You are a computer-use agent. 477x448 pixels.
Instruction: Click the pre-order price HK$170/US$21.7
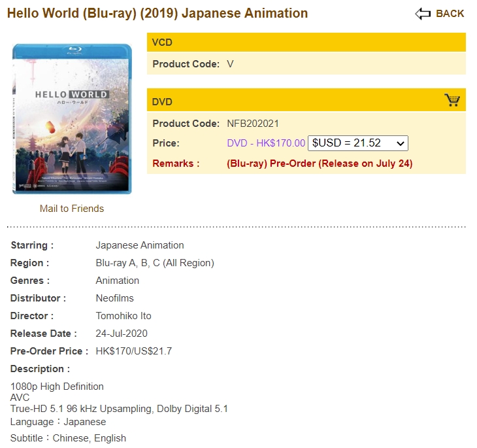click(134, 351)
